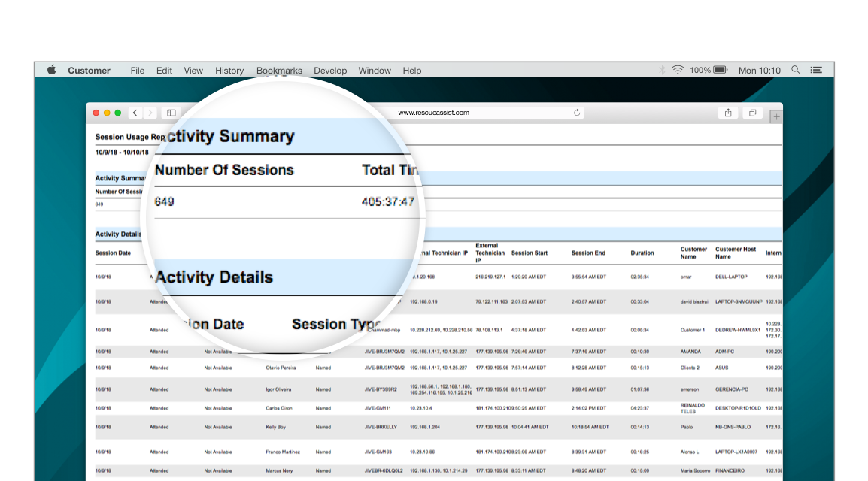Screen dimensions: 868x481
Task: Click the Mon 10:10 clock
Action: click(x=759, y=71)
